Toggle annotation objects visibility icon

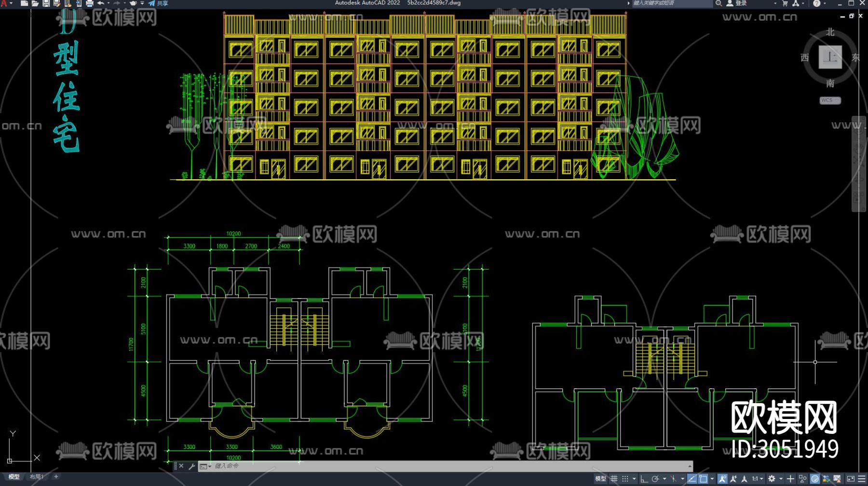click(x=722, y=479)
